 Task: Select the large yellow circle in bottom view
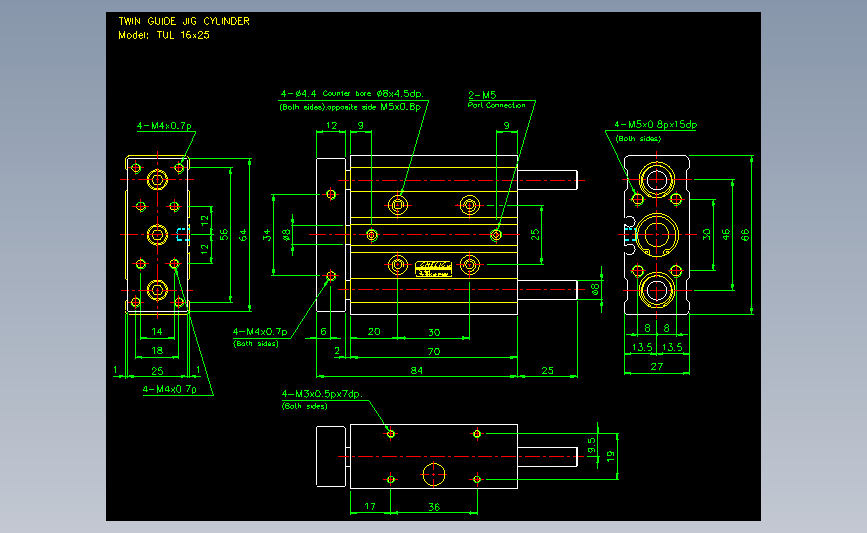pos(434,474)
